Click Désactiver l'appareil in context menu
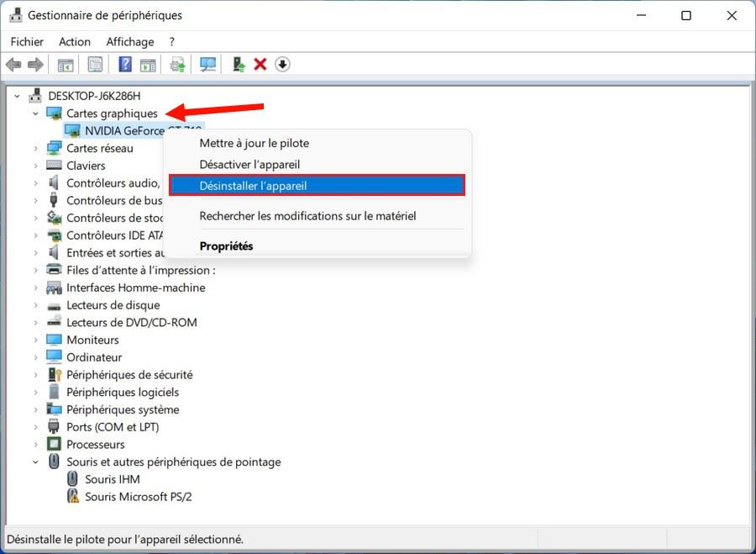The width and height of the screenshot is (756, 554). tap(249, 165)
